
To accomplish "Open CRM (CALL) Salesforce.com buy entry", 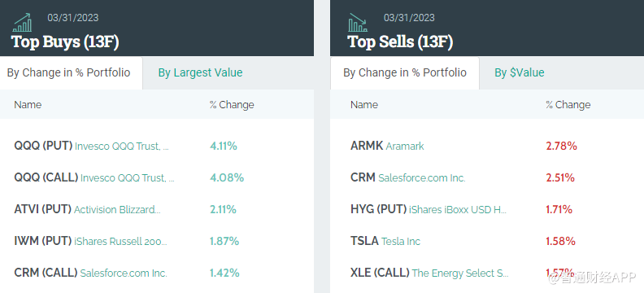I will 90,273.
